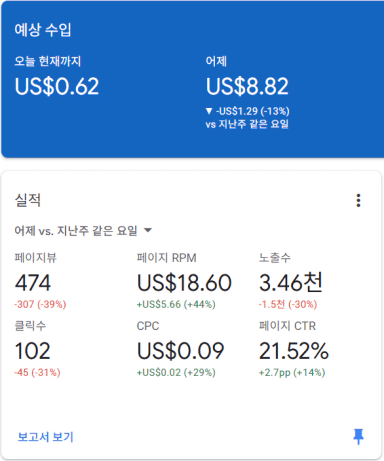
Task: Open the three-dot menu on 실적 card
Action: coord(358,200)
